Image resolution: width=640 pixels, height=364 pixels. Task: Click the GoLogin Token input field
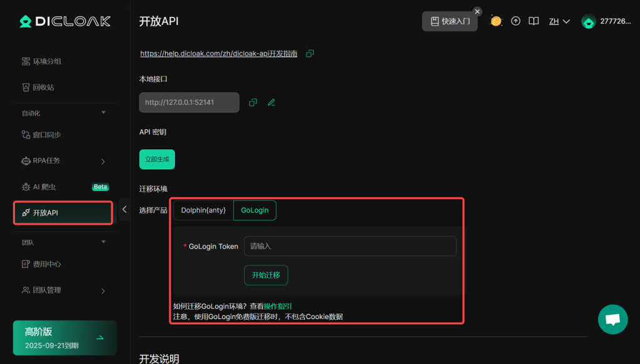pyautogui.click(x=350, y=246)
